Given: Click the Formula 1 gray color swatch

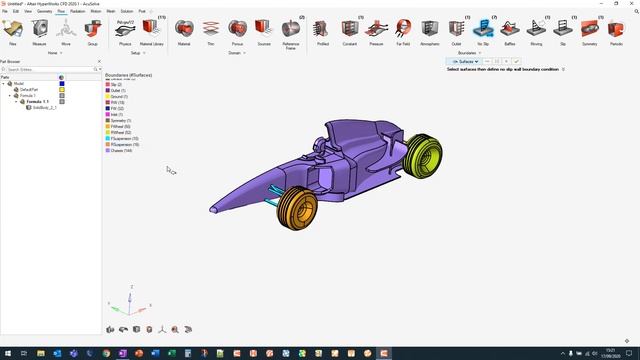Looking at the screenshot, I should click(x=62, y=96).
